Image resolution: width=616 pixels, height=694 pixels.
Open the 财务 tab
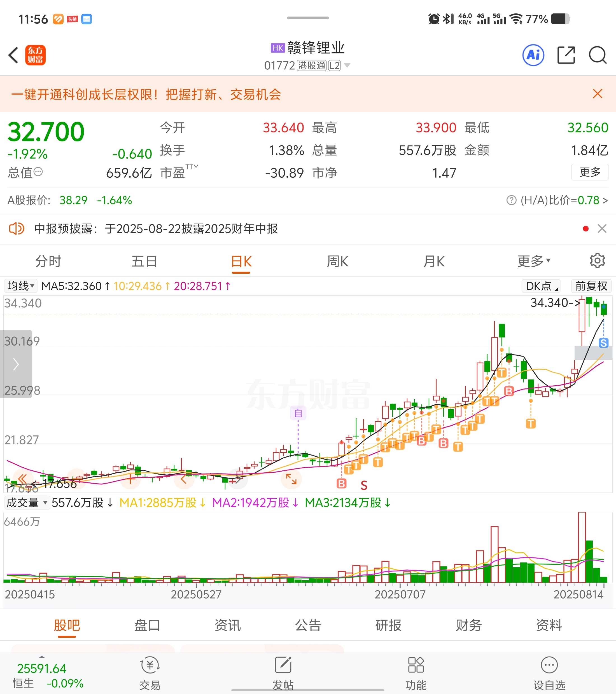pos(468,625)
